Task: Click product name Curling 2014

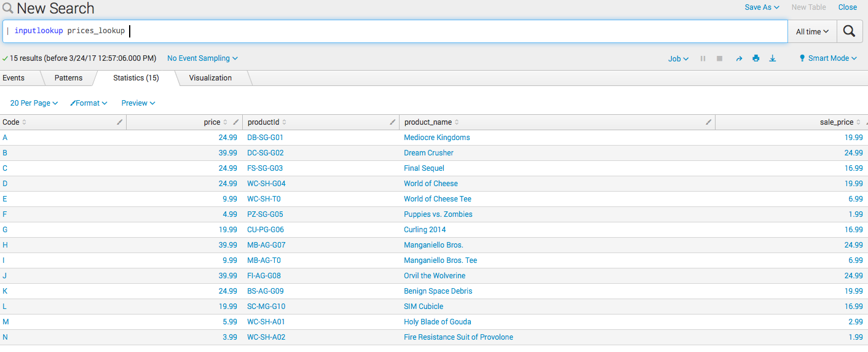Action: pyautogui.click(x=425, y=230)
